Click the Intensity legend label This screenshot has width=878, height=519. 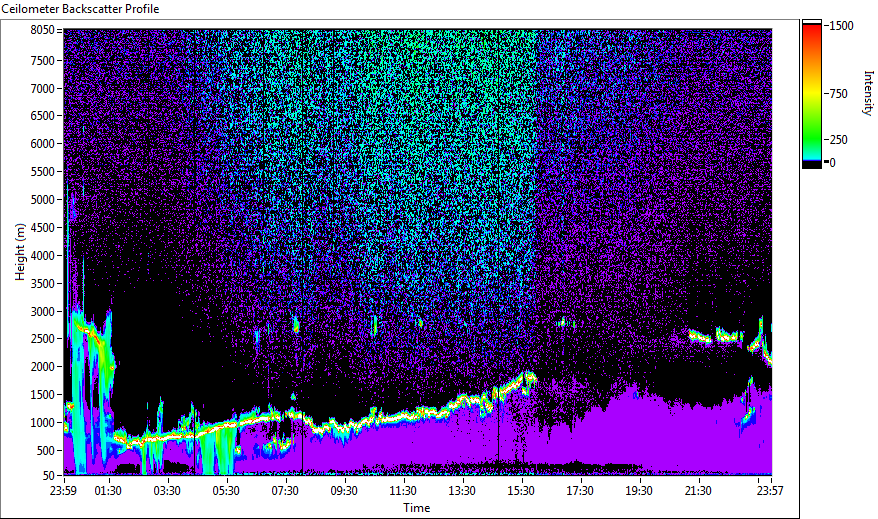(868, 93)
